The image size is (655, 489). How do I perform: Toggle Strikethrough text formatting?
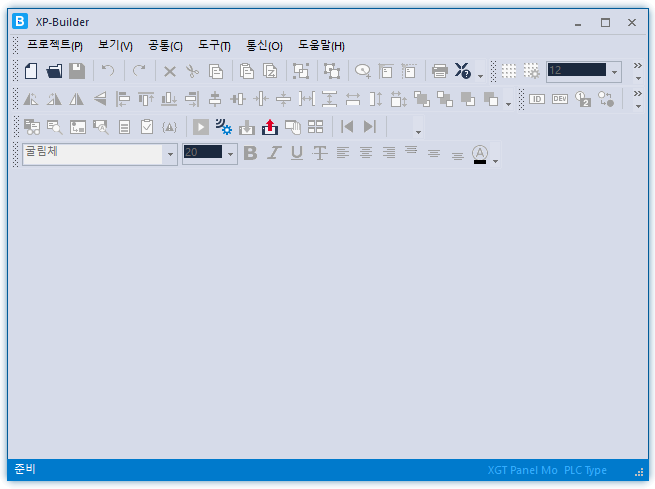pyautogui.click(x=320, y=153)
